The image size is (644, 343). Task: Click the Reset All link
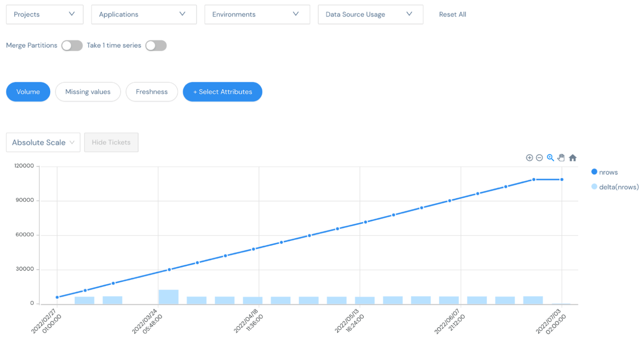coord(452,14)
